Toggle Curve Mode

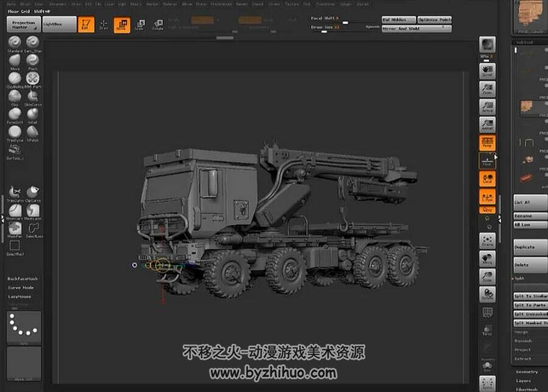click(21, 287)
